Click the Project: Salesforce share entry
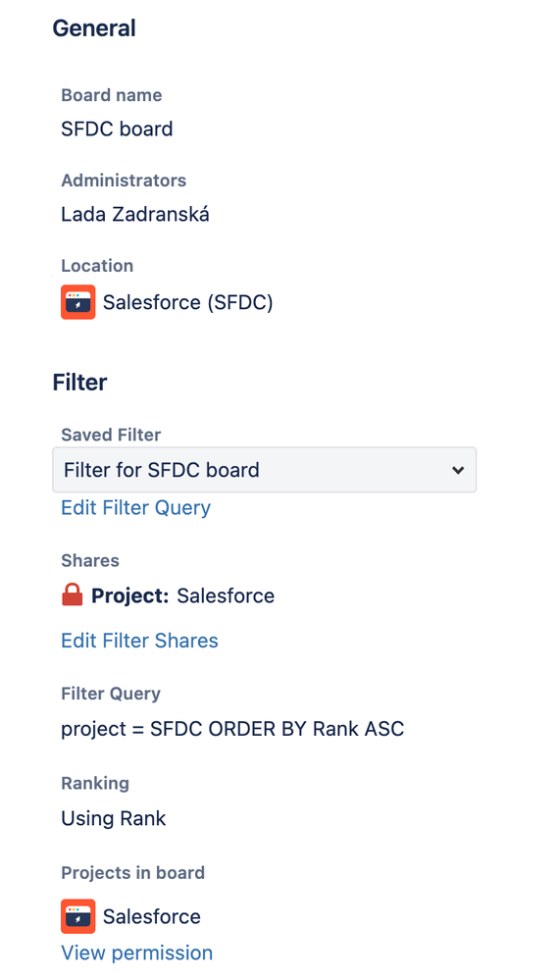 [x=183, y=595]
